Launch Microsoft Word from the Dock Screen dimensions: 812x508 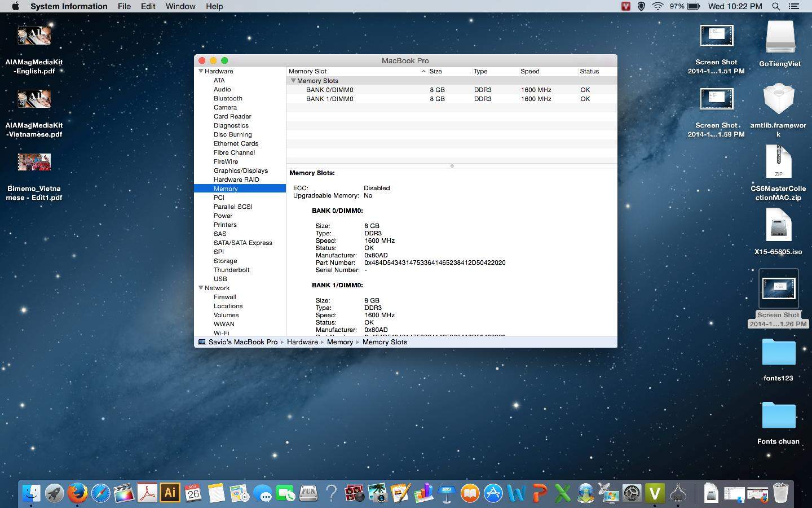[516, 493]
